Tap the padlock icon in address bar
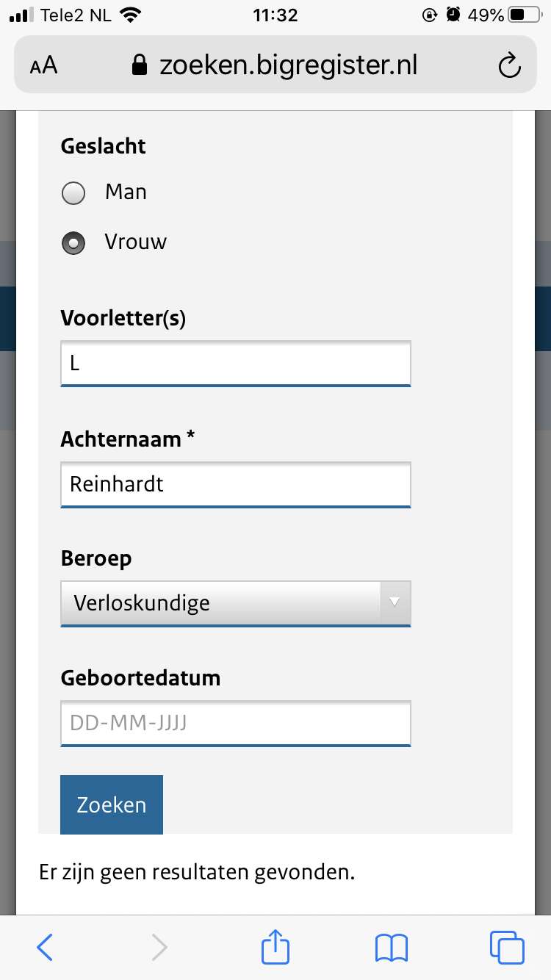Viewport: 551px width, 980px height. (139, 66)
